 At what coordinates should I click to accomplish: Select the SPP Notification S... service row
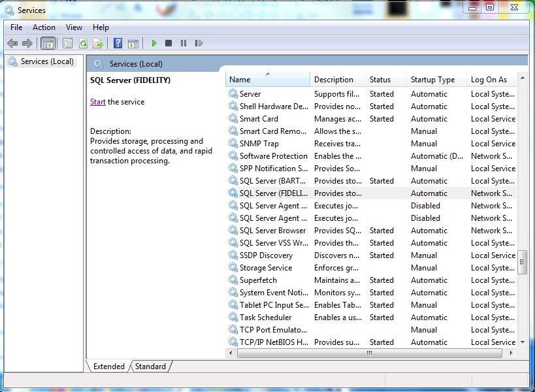[372, 168]
